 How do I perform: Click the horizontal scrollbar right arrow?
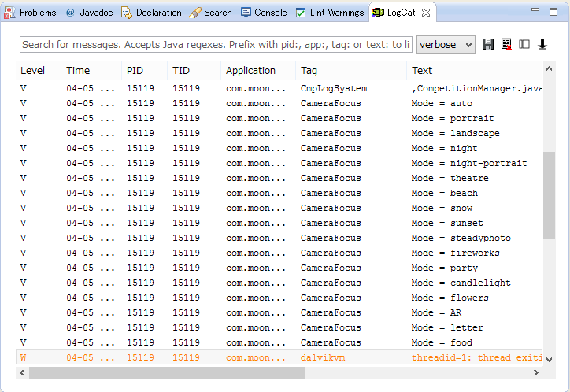[x=536, y=373]
